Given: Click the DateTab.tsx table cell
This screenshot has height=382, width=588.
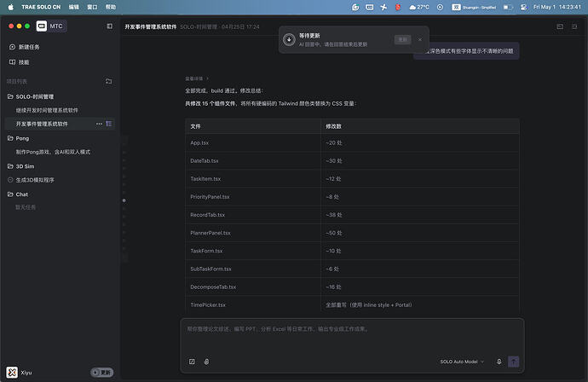Looking at the screenshot, I should click(253, 161).
